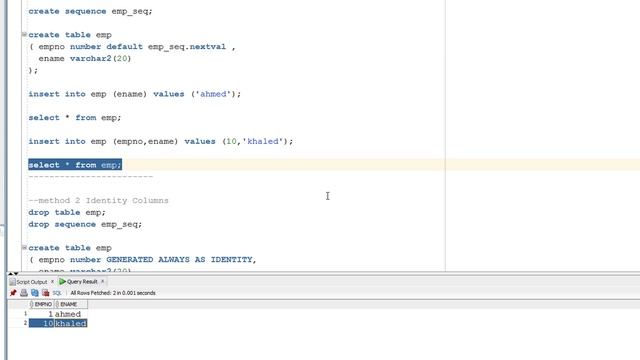Image resolution: width=640 pixels, height=360 pixels.
Task: Click the SQL label in results toolbar
Action: point(57,293)
